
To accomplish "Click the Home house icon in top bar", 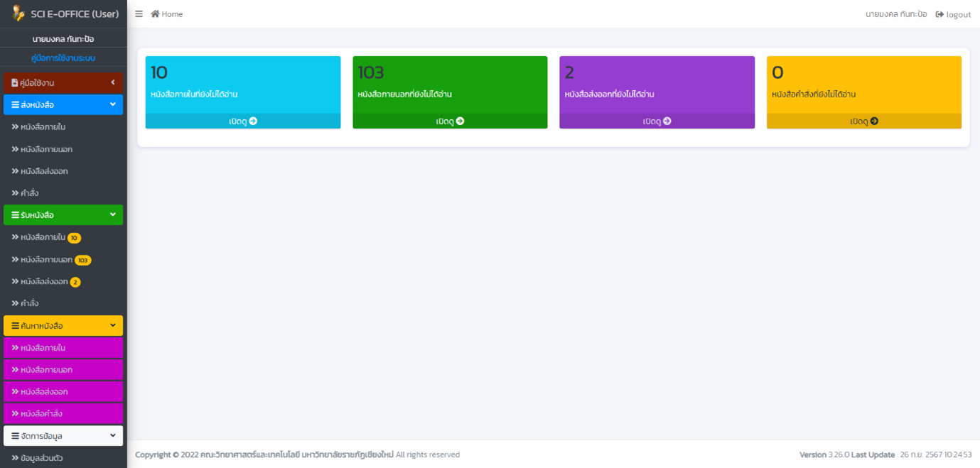I will 155,14.
